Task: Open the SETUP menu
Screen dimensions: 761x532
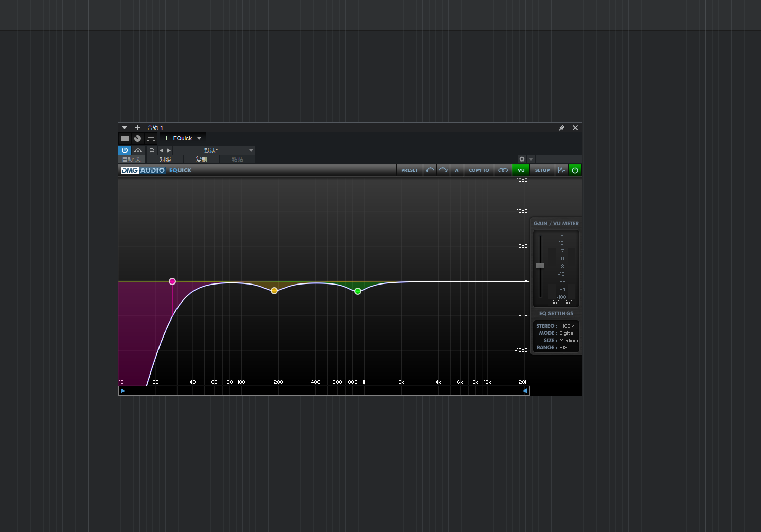Action: click(542, 170)
